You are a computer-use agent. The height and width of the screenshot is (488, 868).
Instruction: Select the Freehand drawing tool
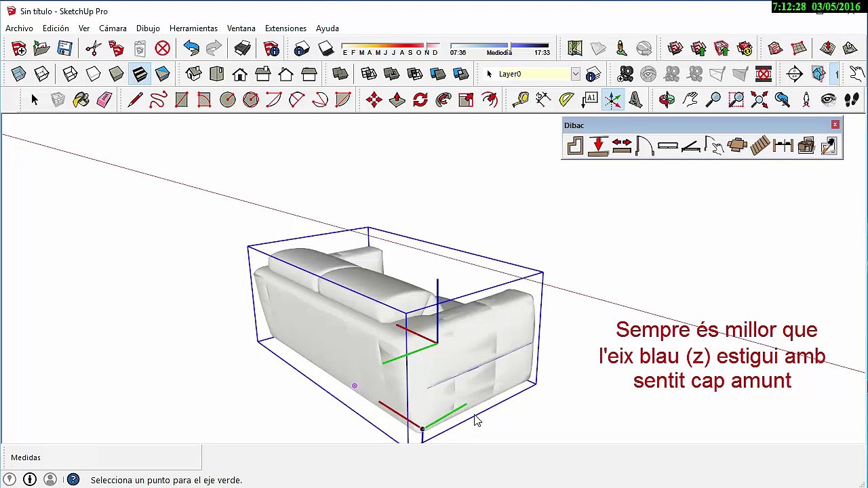pos(158,100)
